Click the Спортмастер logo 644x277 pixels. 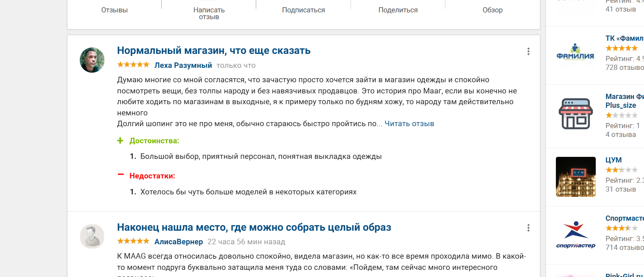coord(575,235)
